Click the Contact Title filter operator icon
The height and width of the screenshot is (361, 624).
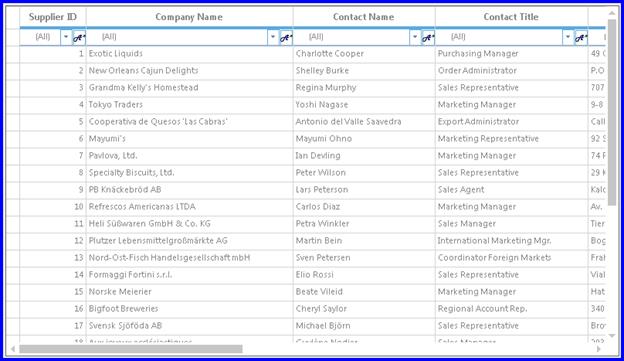pyautogui.click(x=581, y=37)
